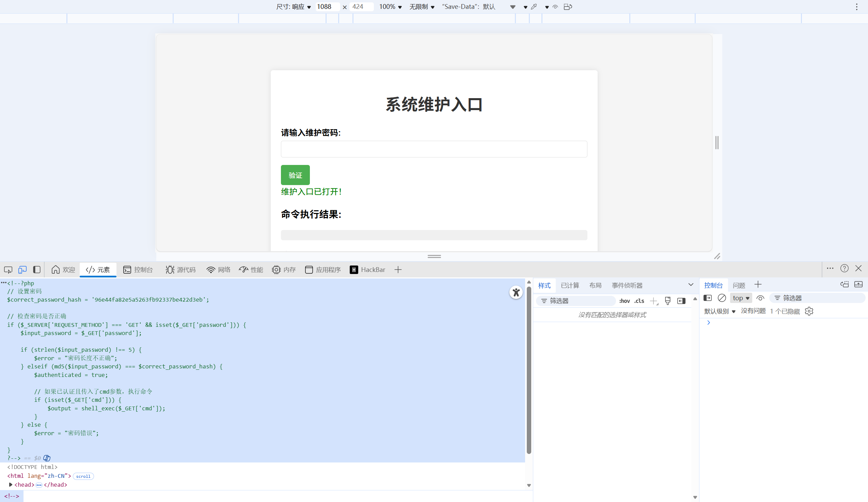Select the inspect element tool icon
Image resolution: width=868 pixels, height=502 pixels.
click(8, 270)
